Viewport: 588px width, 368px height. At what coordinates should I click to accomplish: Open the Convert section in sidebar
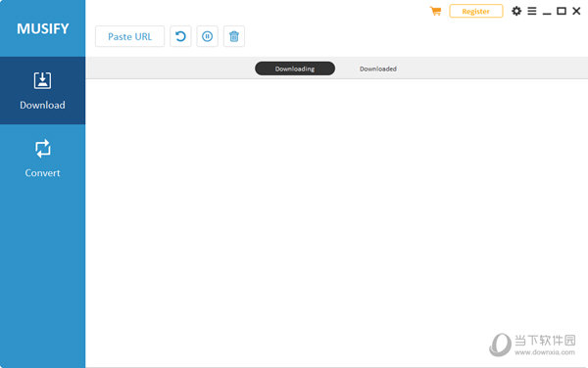point(42,159)
